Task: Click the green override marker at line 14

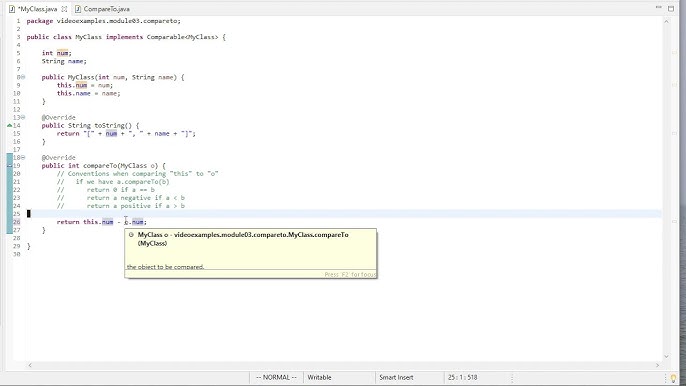Action: tap(9, 126)
